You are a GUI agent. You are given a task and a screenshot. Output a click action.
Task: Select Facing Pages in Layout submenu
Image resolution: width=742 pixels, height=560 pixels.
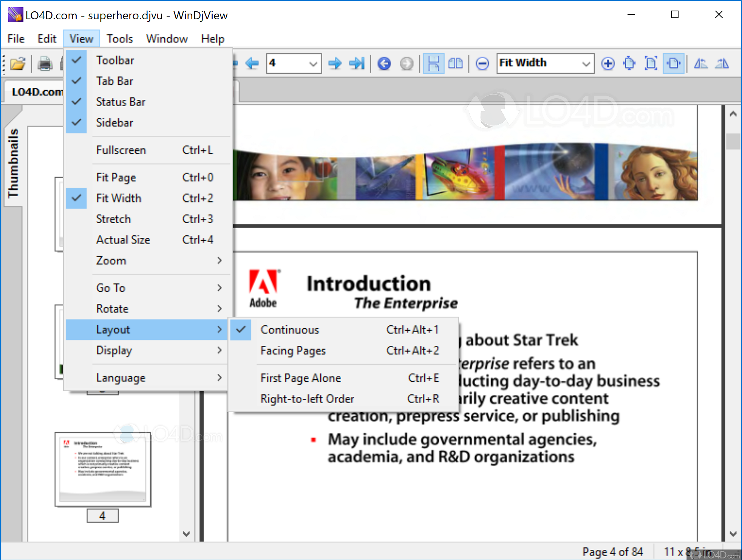coord(293,350)
